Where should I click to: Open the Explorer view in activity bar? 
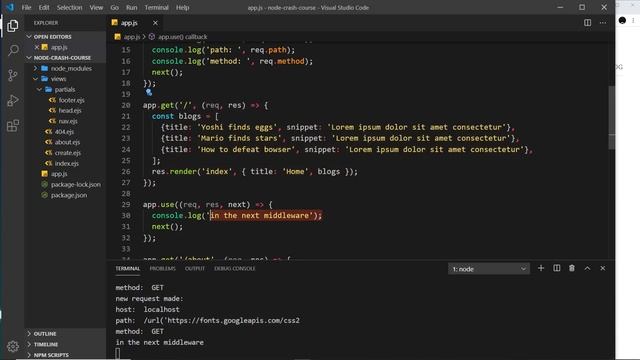[x=13, y=26]
